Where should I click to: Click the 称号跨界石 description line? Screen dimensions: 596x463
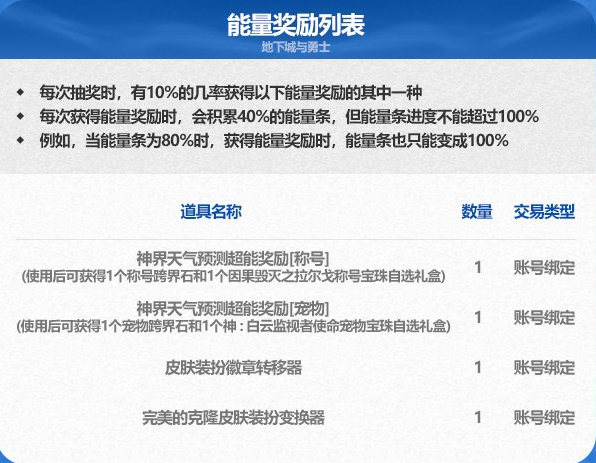233,276
